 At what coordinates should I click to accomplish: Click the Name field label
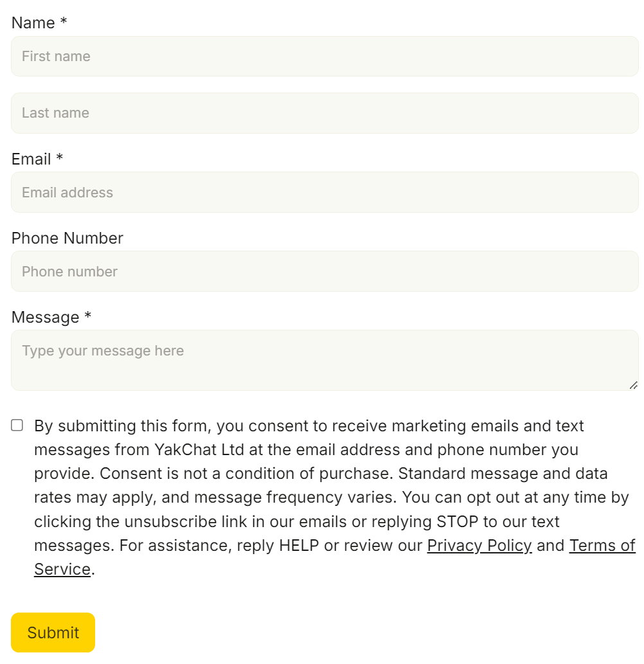pos(33,23)
